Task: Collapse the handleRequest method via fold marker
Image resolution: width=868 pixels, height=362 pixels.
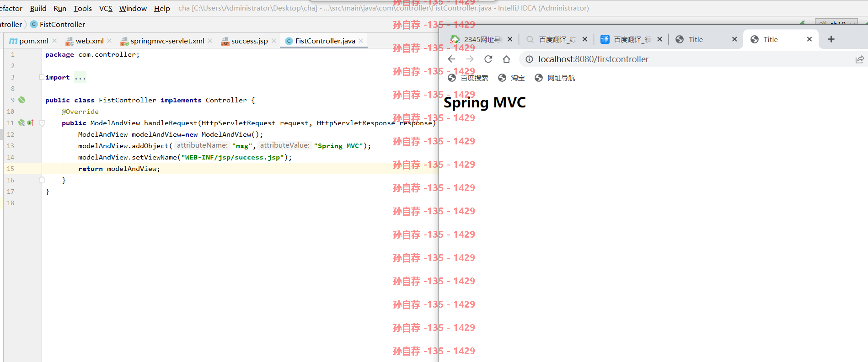Action: [x=42, y=122]
